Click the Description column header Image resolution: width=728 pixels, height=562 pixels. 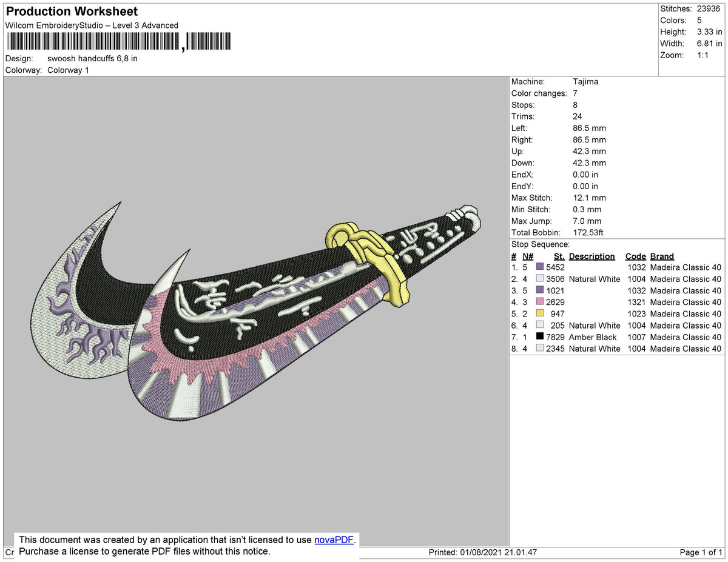(x=591, y=256)
